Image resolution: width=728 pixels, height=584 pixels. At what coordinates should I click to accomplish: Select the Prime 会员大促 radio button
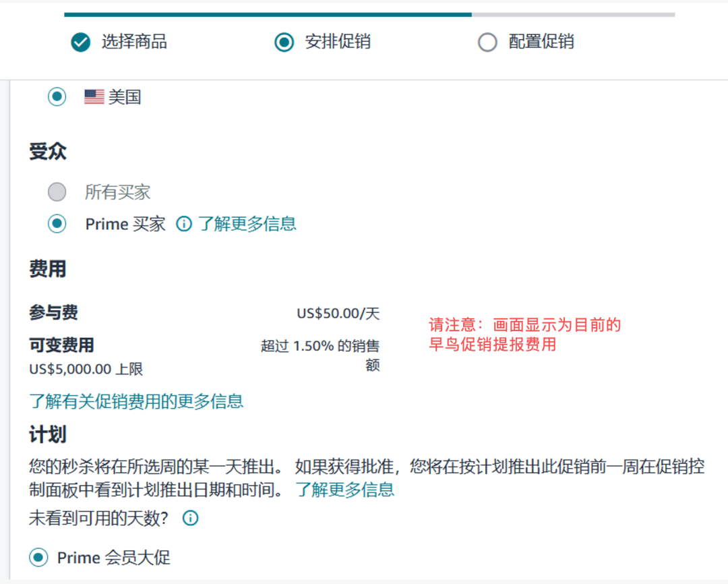pos(38,557)
